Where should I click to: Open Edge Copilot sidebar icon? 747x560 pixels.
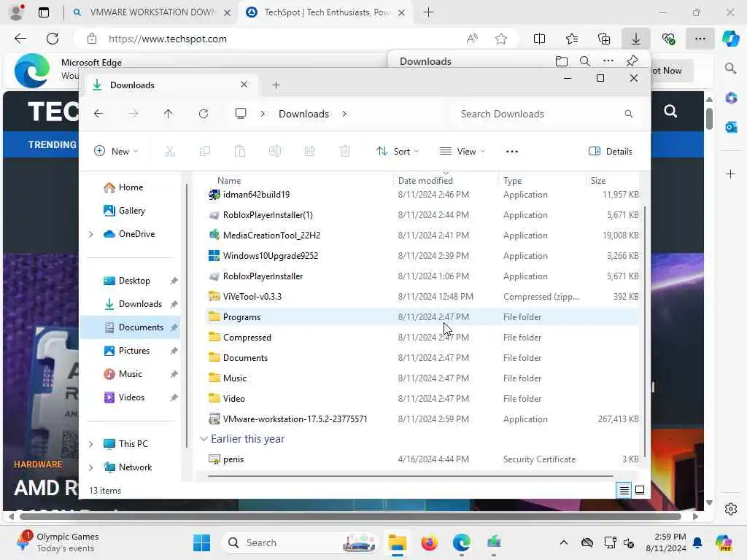pyautogui.click(x=731, y=39)
